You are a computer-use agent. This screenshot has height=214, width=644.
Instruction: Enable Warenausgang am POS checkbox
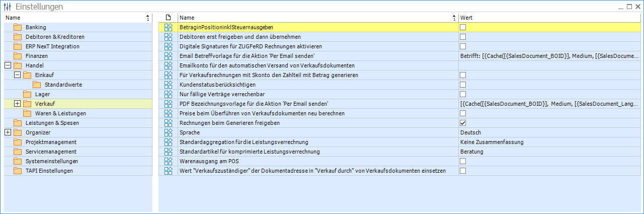[463, 161]
